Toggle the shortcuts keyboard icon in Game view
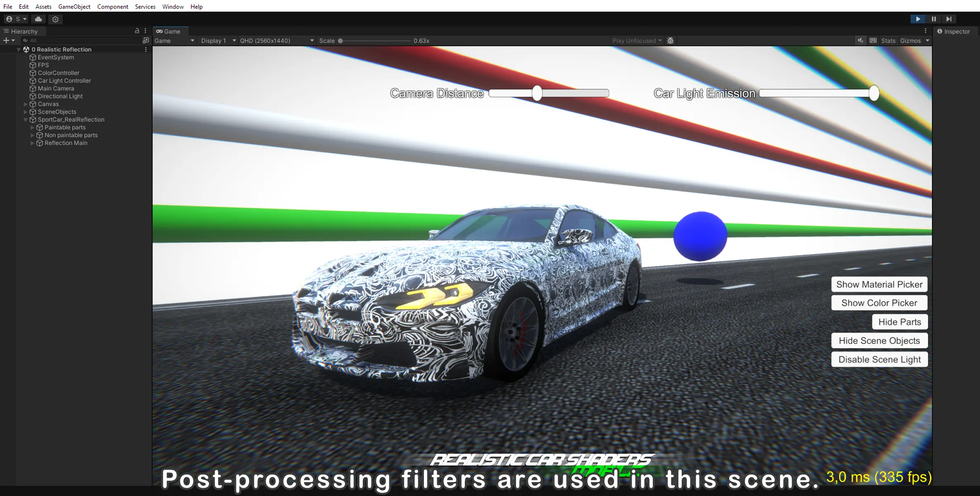The width and height of the screenshot is (980, 496). click(873, 41)
